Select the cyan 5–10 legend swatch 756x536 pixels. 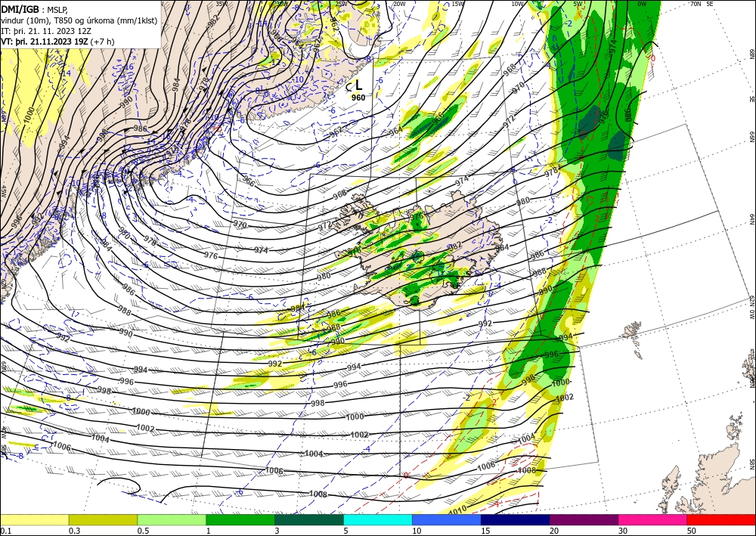coord(378,519)
